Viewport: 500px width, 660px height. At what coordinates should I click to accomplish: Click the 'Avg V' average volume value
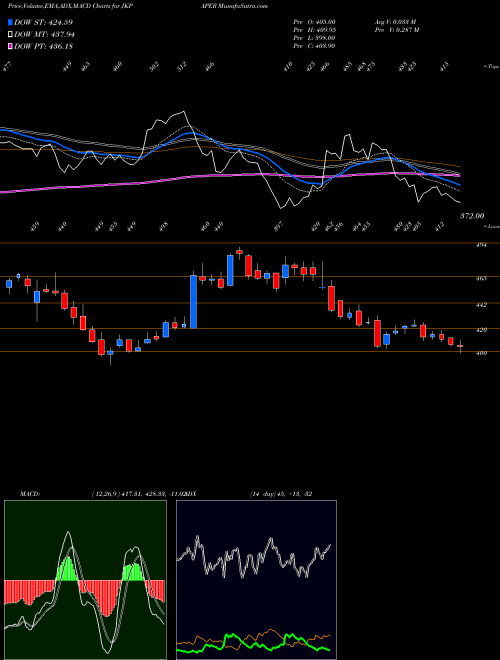point(394,22)
